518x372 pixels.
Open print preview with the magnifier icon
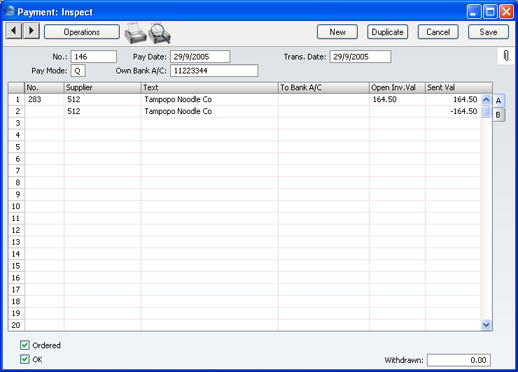click(159, 33)
